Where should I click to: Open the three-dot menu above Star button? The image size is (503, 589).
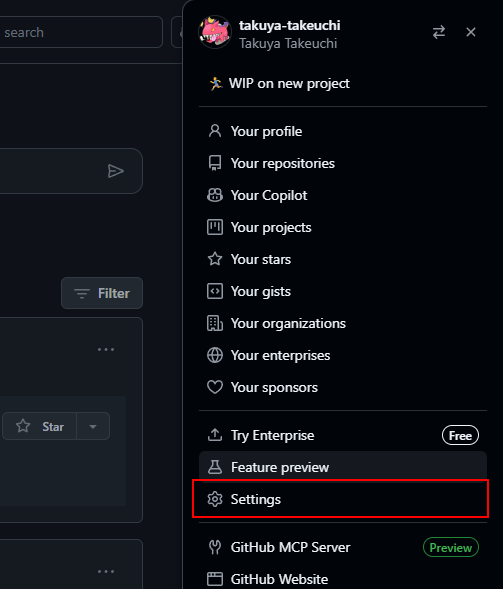[x=106, y=349]
